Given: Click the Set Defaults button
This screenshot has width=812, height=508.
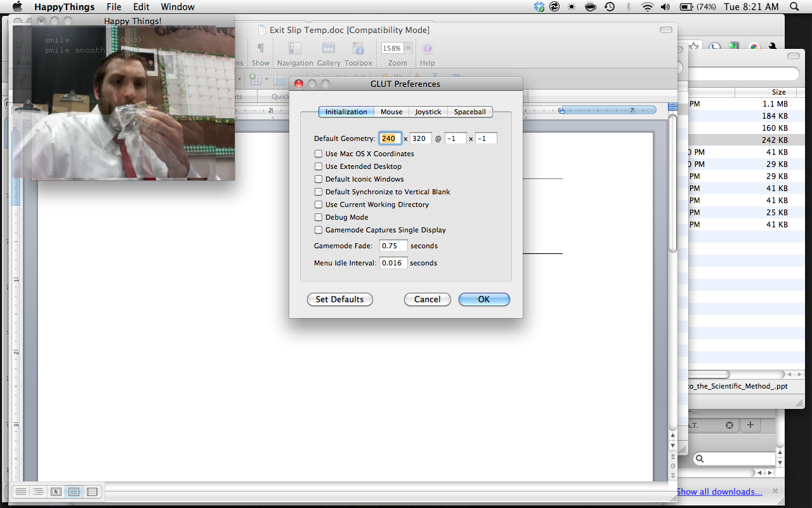Looking at the screenshot, I should [339, 299].
